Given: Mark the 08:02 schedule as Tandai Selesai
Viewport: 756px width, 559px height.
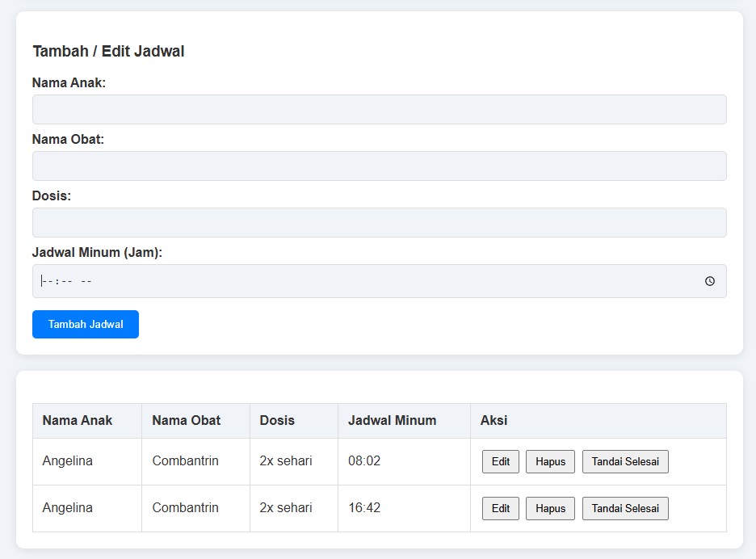Looking at the screenshot, I should (625, 461).
